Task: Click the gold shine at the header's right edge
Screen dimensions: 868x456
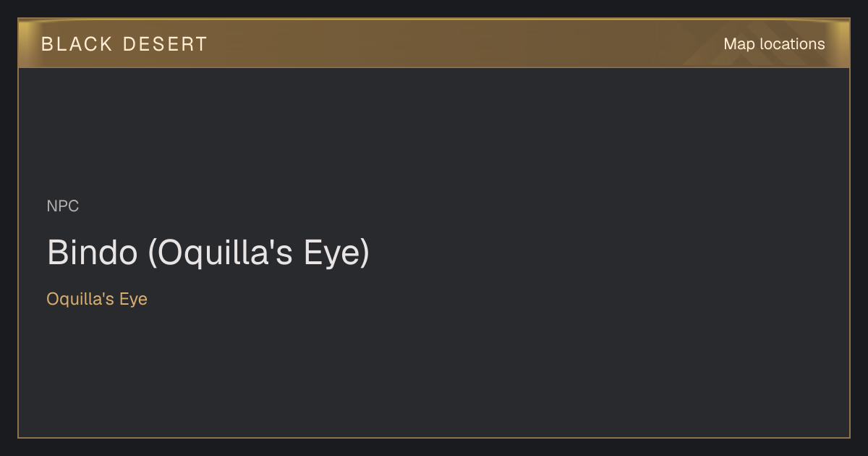Action: point(841,43)
